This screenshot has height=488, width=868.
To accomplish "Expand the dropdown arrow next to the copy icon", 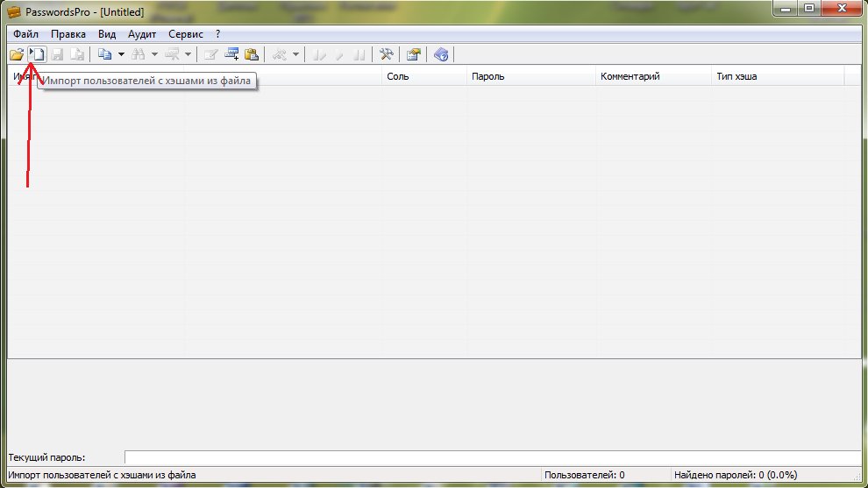I will point(120,54).
